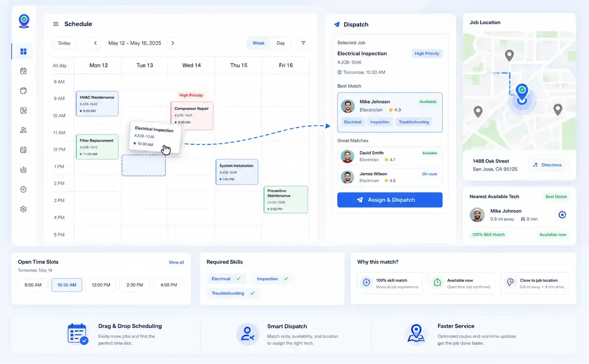Click the Electrical skill tag under Mike Johnson
The height and width of the screenshot is (364, 589).
(353, 122)
